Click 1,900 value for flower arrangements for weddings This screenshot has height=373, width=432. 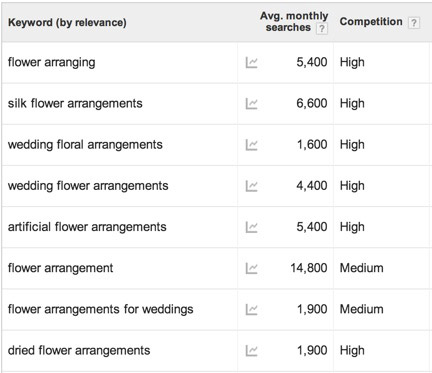click(x=312, y=309)
